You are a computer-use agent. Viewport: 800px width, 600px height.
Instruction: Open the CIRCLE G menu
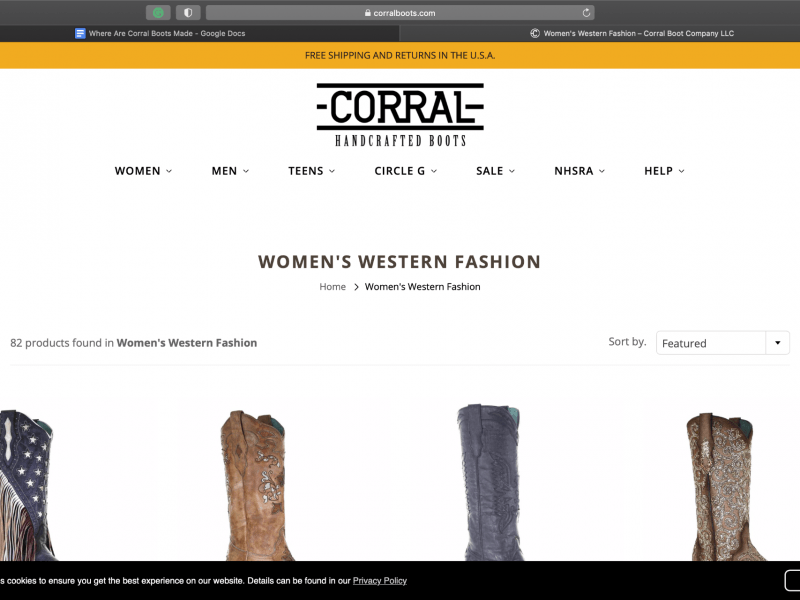point(406,171)
